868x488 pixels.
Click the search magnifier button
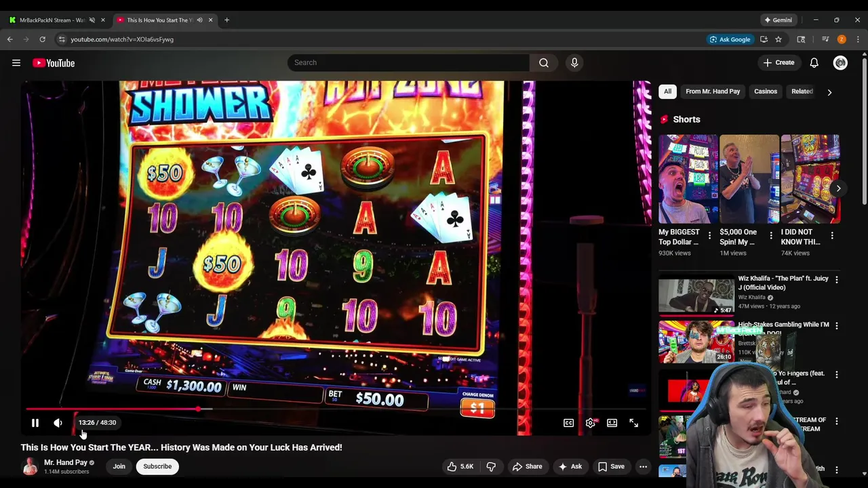[544, 62]
